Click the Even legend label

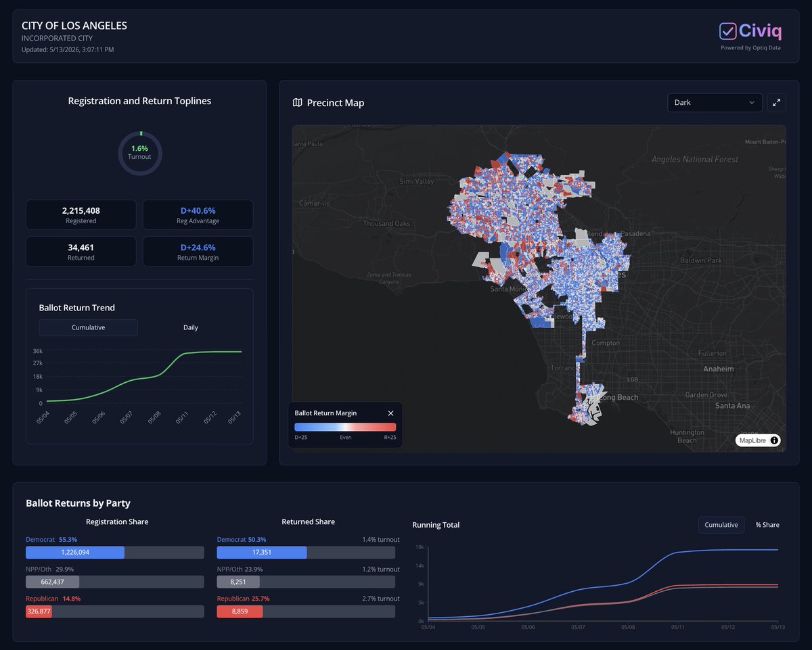coord(345,438)
